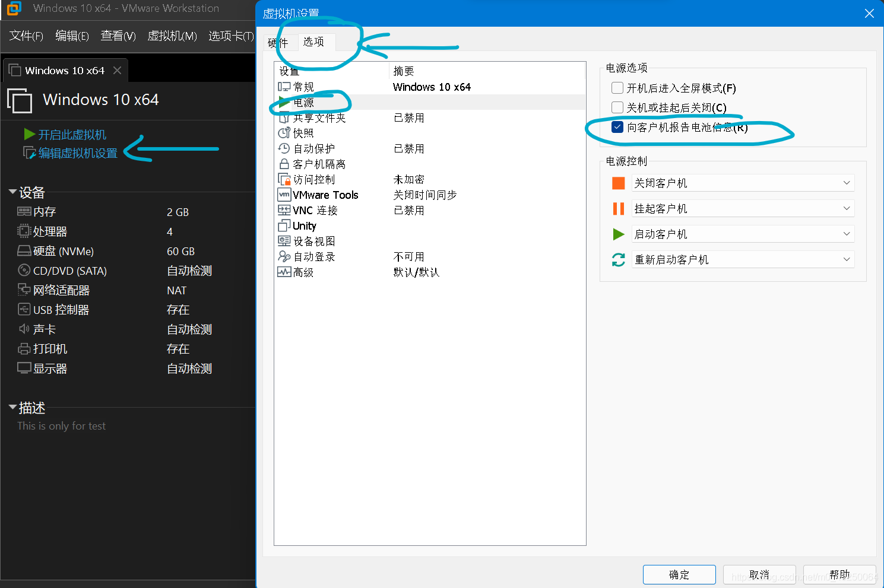Open the 虚拟机(M) menu
884x588 pixels.
click(172, 36)
